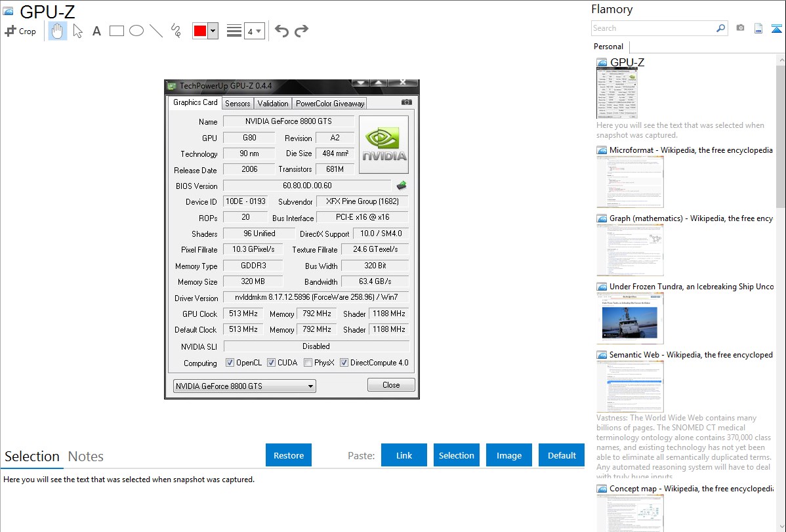Click the Driver Version value field

[x=316, y=297]
